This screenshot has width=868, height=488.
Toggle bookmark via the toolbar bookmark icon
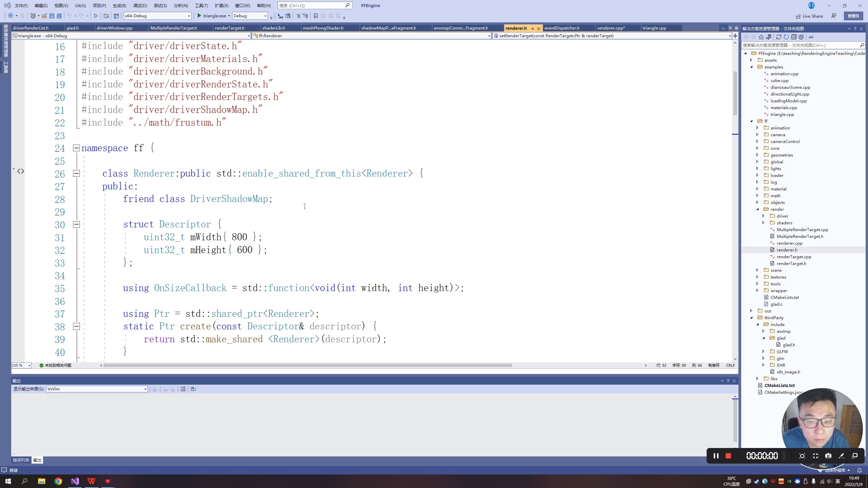[316, 16]
